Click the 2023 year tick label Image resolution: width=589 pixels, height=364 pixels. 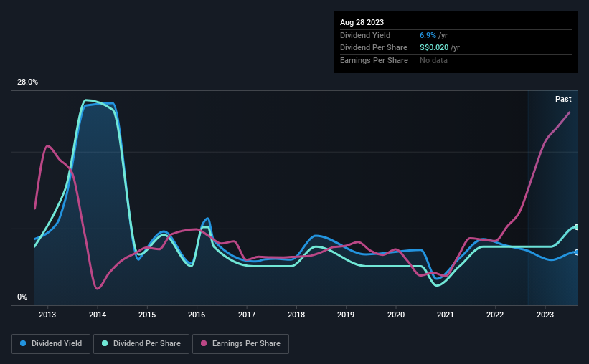(x=545, y=315)
